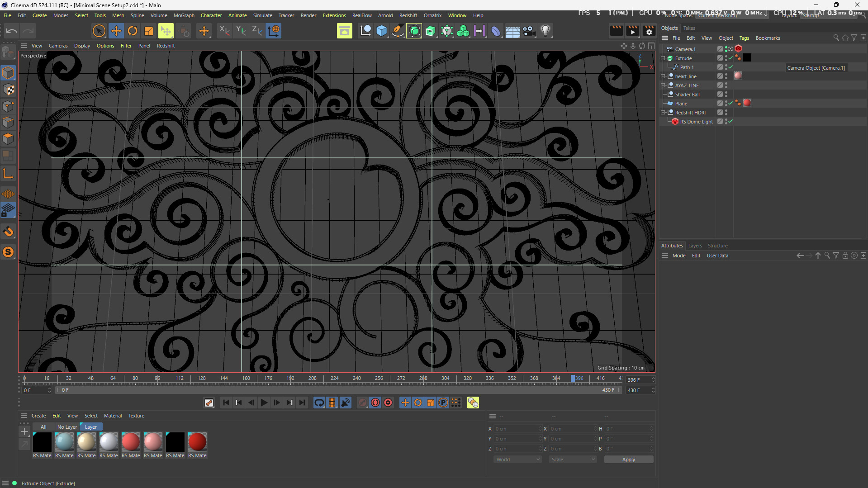The width and height of the screenshot is (868, 488).
Task: Select the Make Editable icon
Action: pos(8,53)
